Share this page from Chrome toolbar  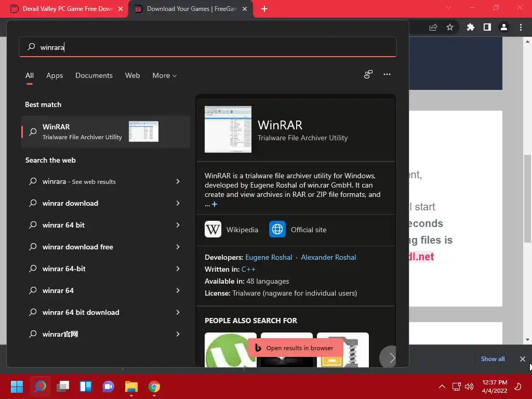click(433, 27)
